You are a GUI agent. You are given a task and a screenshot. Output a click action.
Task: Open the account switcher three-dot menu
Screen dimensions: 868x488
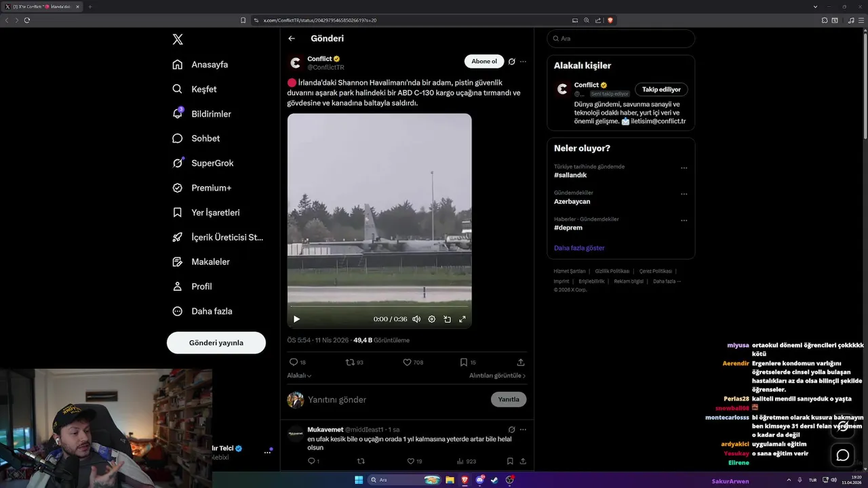click(267, 452)
